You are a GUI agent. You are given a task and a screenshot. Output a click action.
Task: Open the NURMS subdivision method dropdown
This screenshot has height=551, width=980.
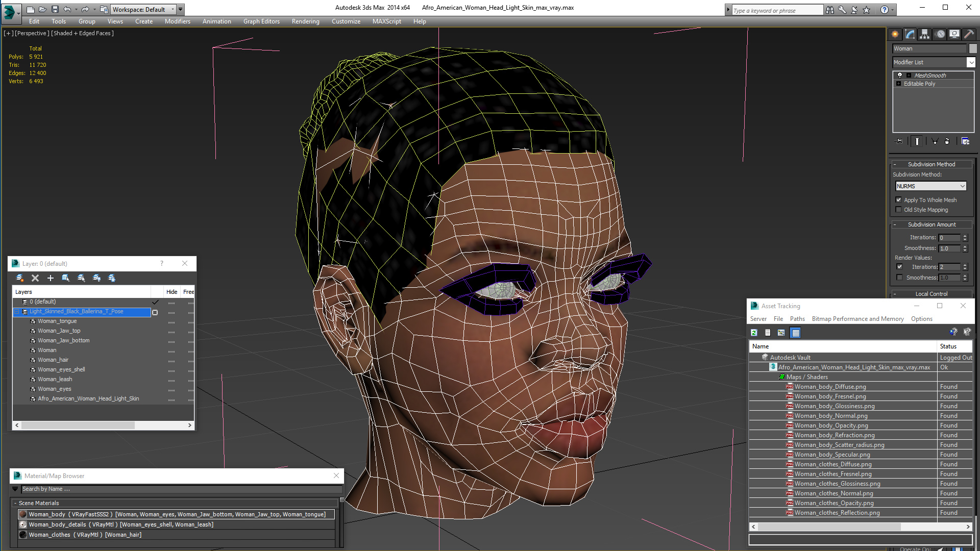(962, 186)
